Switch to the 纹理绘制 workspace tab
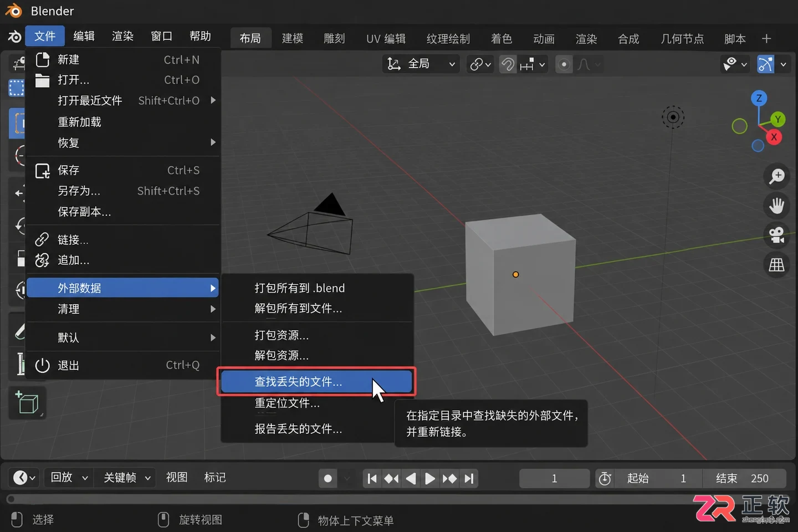 [x=448, y=38]
